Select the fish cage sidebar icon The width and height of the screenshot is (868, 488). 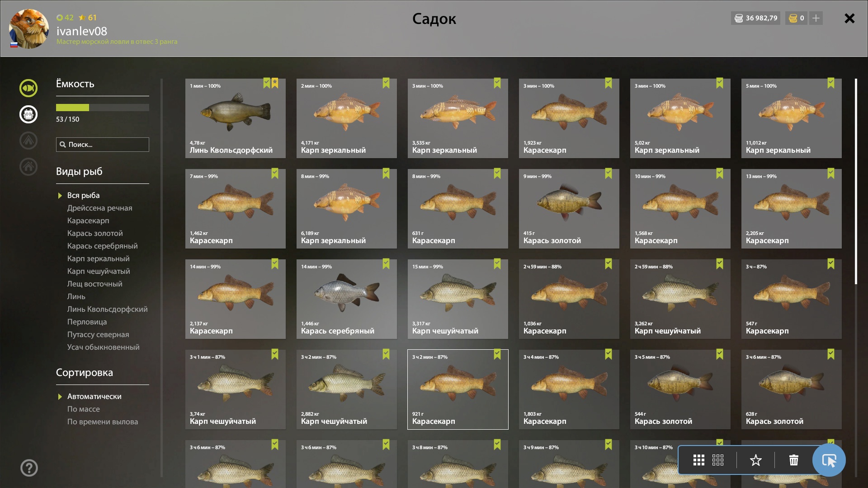pos(28,114)
